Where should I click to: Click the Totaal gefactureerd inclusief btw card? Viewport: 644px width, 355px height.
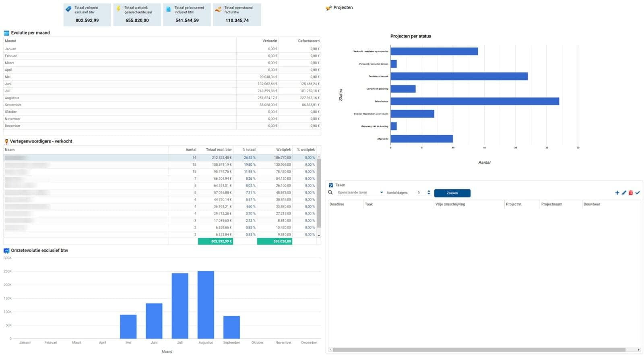(187, 14)
